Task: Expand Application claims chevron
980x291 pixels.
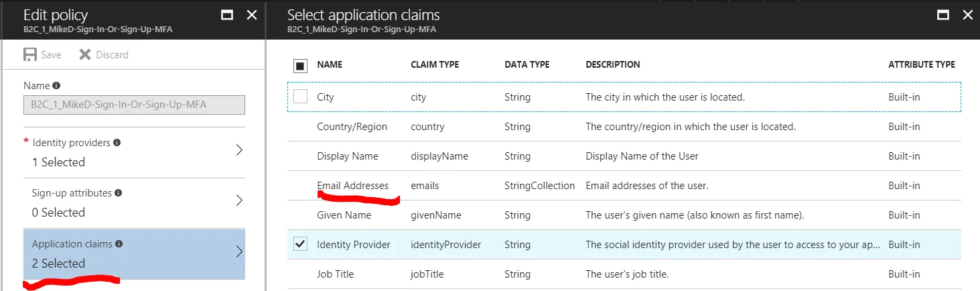Action: tap(239, 251)
